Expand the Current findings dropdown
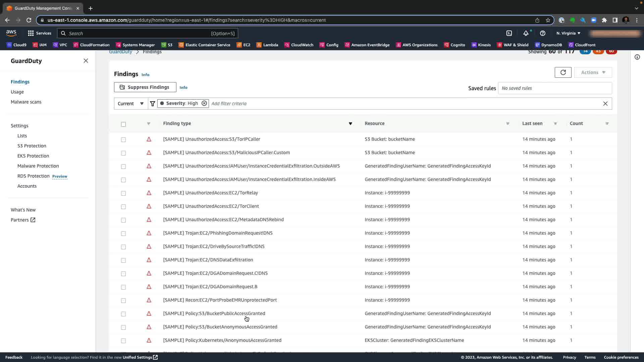The image size is (644, 362). 131,104
